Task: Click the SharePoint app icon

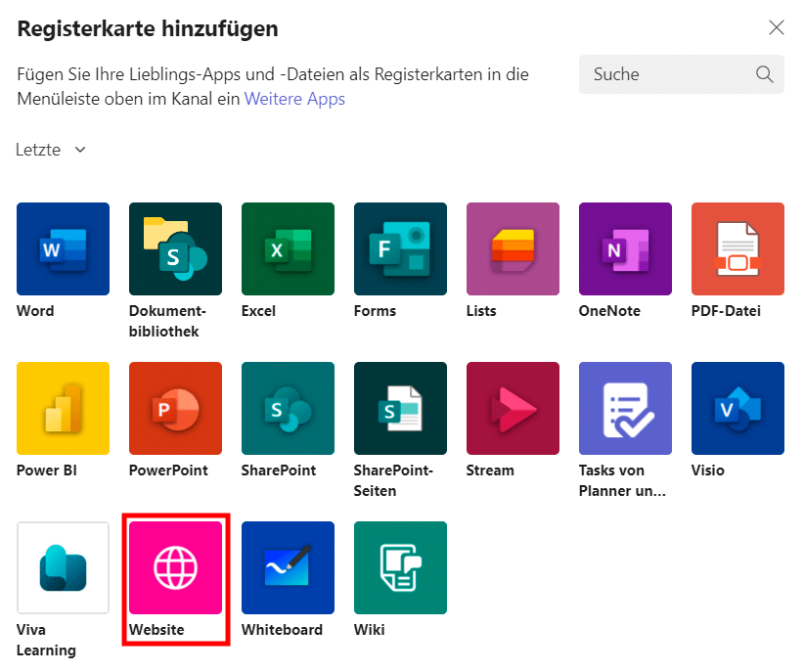Action: pyautogui.click(x=288, y=408)
